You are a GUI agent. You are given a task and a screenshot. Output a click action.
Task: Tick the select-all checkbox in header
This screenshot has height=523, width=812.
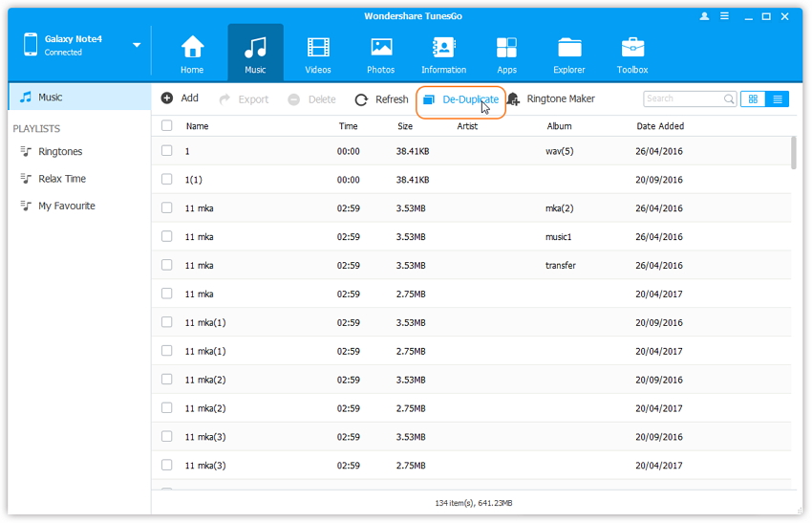point(167,126)
